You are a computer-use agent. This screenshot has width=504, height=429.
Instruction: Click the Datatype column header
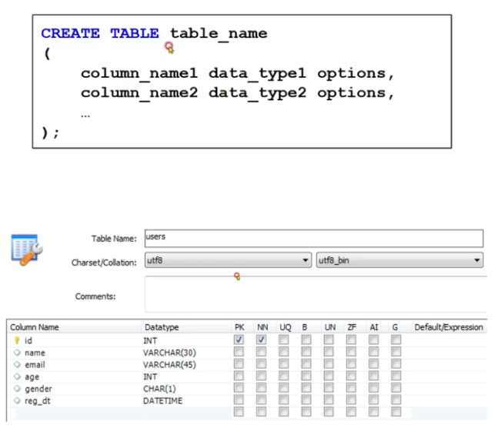(162, 327)
